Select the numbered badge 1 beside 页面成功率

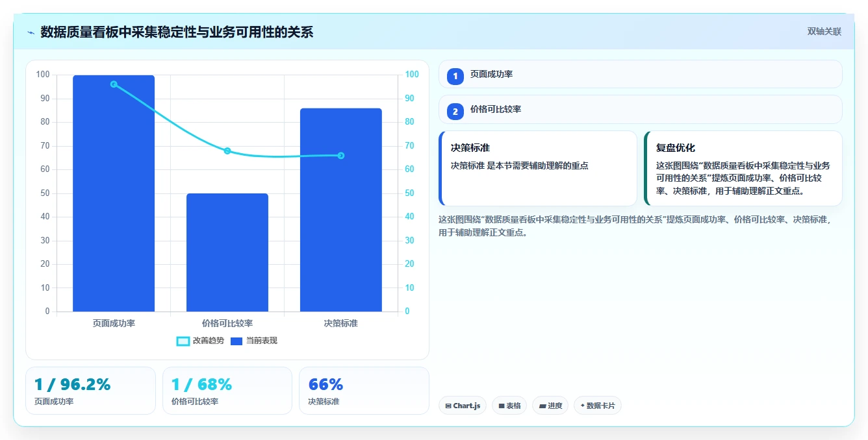point(455,77)
